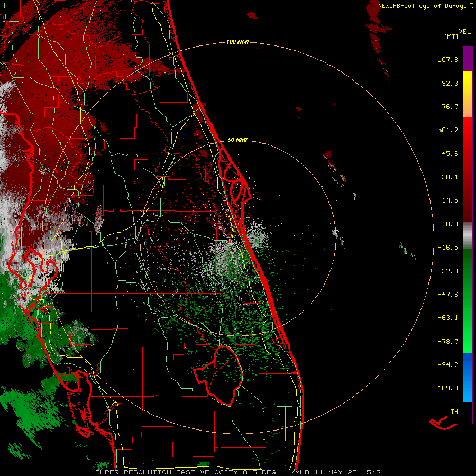Click the NEXLAB-College of DuPage title text

point(425,6)
